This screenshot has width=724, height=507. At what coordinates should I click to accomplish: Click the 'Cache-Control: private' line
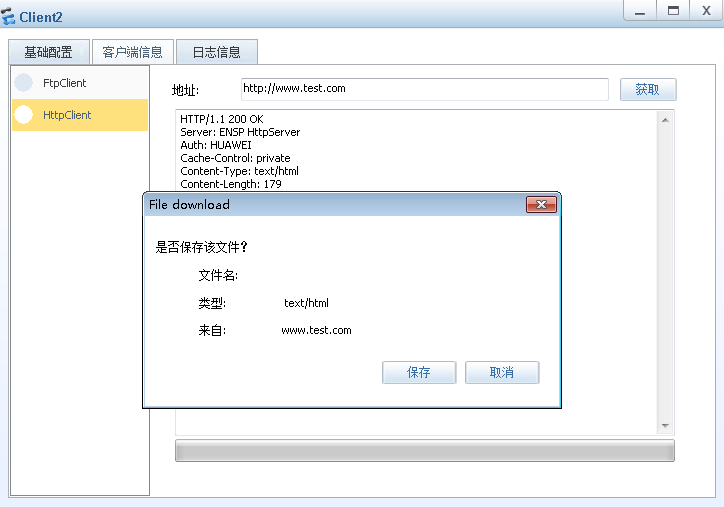pyautogui.click(x=235, y=158)
